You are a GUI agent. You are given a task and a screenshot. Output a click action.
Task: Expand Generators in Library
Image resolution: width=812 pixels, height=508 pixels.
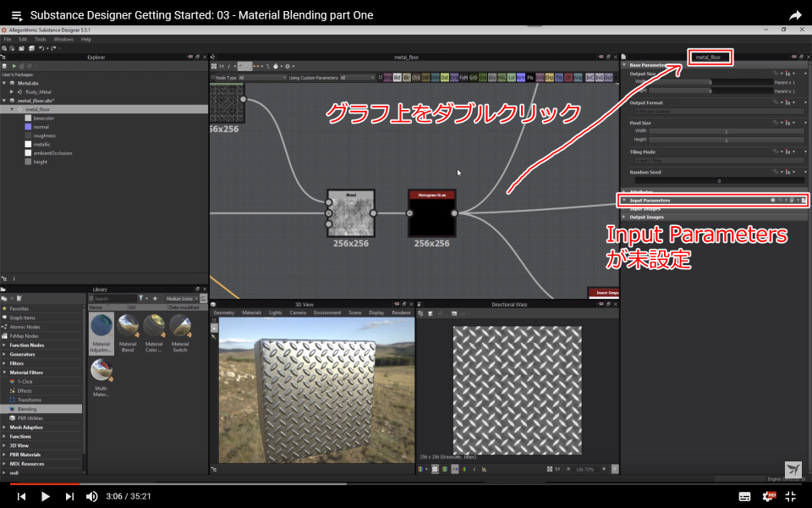pos(4,355)
